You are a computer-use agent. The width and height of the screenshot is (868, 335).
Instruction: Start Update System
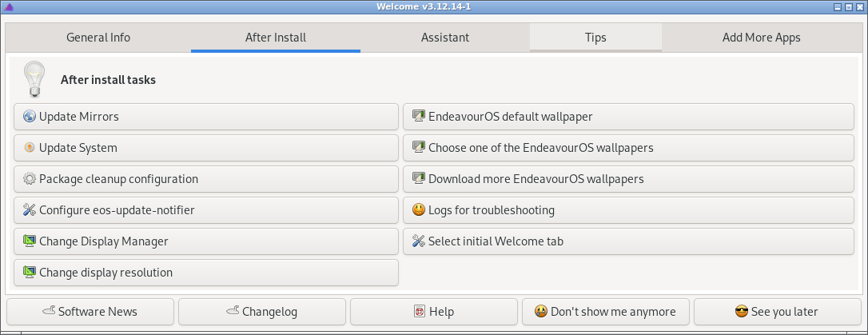[x=206, y=148]
